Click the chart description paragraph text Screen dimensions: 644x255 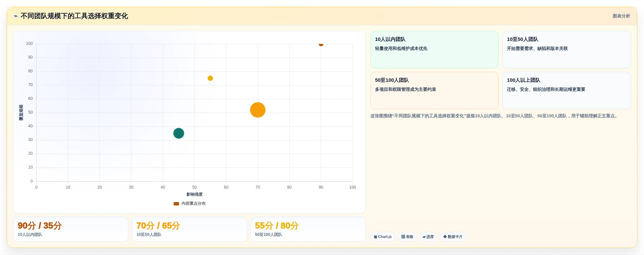pyautogui.click(x=494, y=116)
